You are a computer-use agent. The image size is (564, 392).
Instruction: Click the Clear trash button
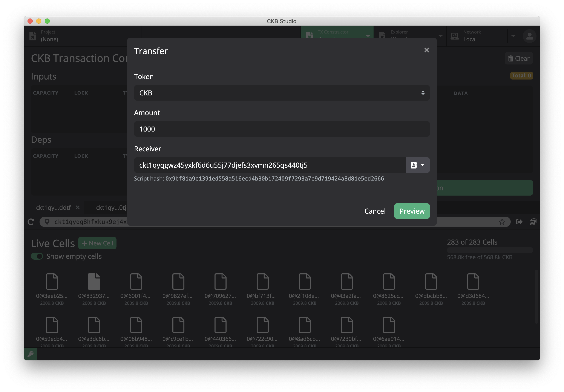(x=519, y=58)
